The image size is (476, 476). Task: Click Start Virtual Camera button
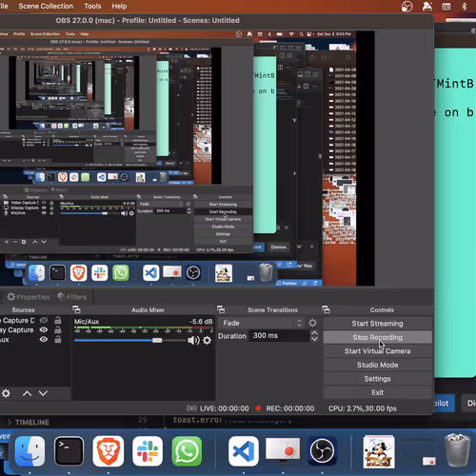click(378, 351)
